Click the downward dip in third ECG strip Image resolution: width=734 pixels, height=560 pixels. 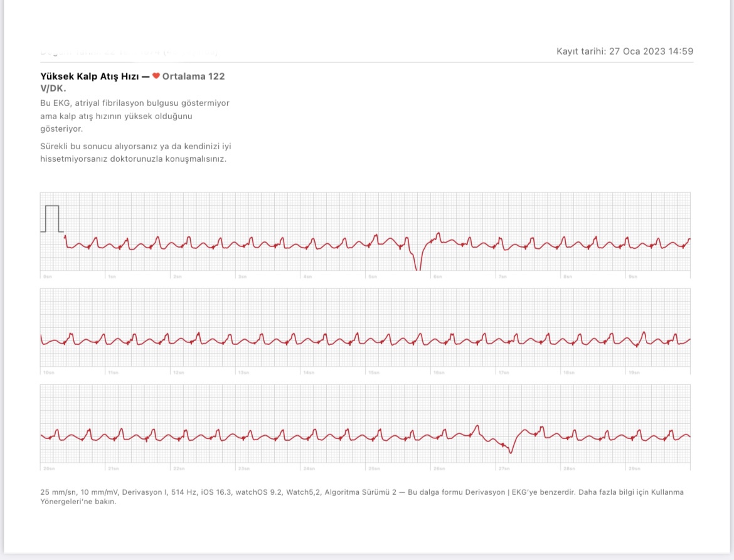[x=509, y=446]
